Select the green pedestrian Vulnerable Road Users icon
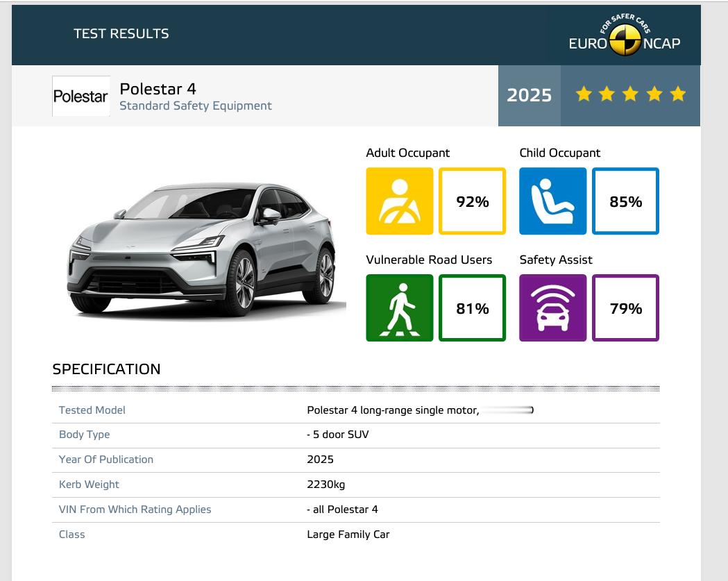Viewport: 728px width, 581px height. (399, 308)
